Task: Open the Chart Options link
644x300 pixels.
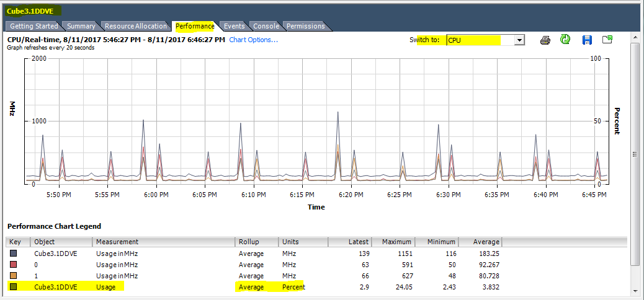Action: coord(253,40)
